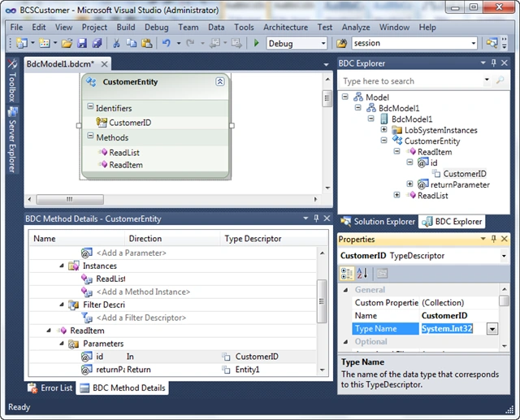Image resolution: width=520 pixels, height=420 pixels.
Task: Click Add a Filter Descriptor entry
Action: pos(141,318)
